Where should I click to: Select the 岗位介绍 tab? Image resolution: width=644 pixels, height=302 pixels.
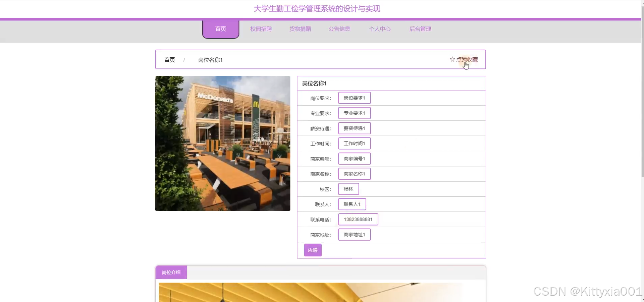[x=171, y=272]
